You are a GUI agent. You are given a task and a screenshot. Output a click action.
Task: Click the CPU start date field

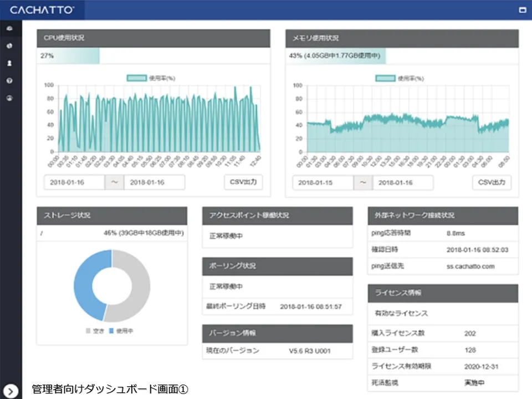tap(74, 182)
